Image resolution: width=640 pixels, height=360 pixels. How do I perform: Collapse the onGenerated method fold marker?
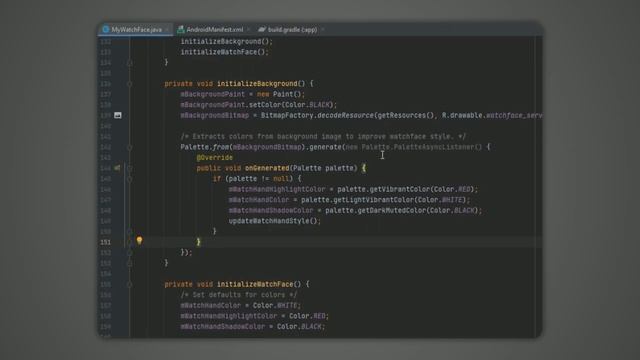tap(129, 168)
